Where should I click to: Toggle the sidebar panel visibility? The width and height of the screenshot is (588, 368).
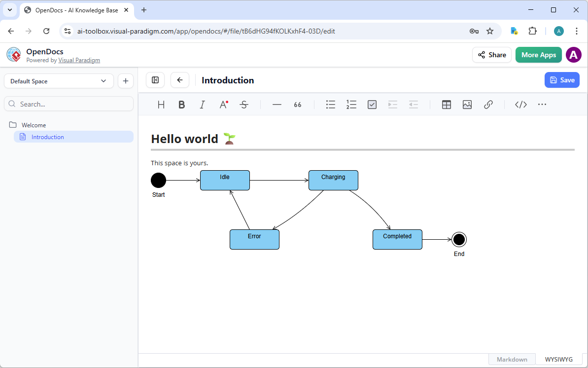155,79
